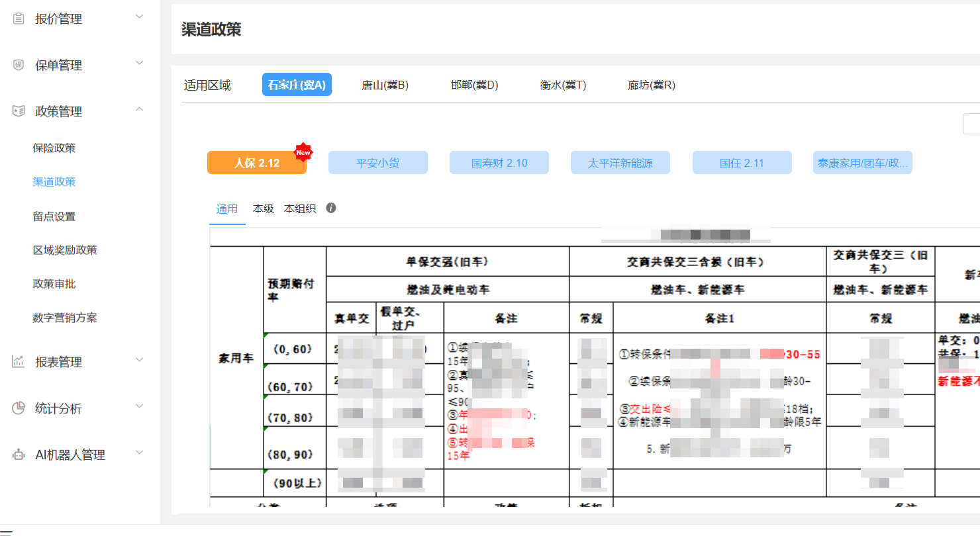Choose the 平安小贷 policy button
Image resolution: width=980 pixels, height=536 pixels.
coord(378,163)
